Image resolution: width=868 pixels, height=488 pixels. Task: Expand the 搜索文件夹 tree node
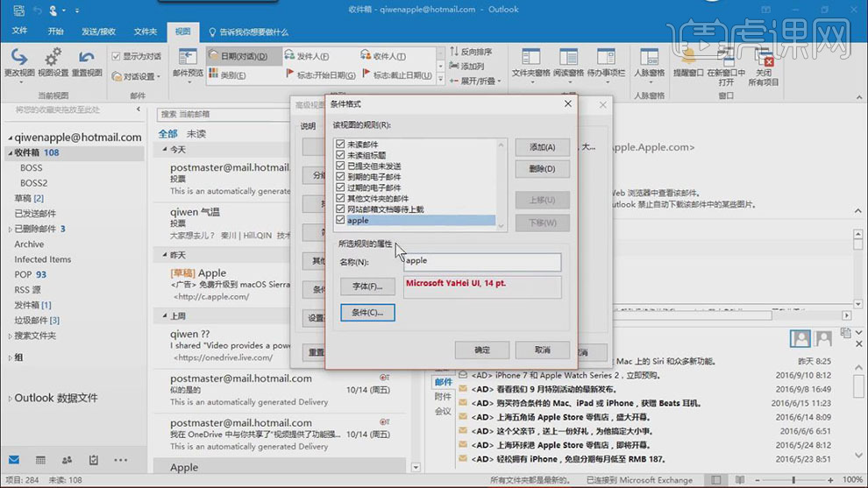[10, 336]
